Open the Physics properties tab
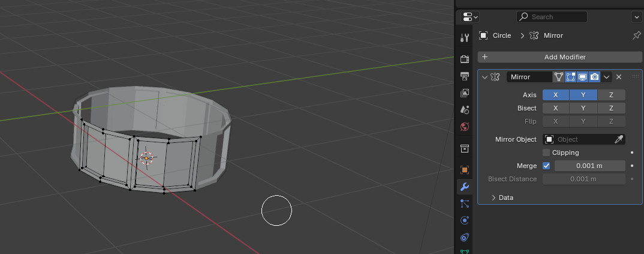The image size is (644, 254). 465,220
